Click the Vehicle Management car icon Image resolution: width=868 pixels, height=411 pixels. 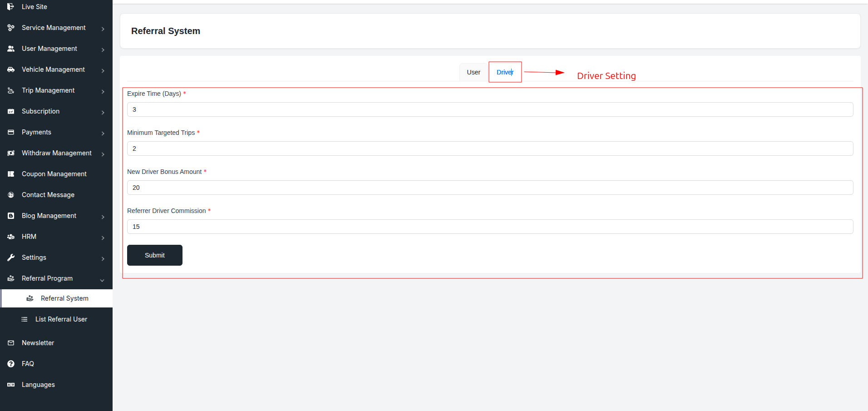tap(11, 69)
